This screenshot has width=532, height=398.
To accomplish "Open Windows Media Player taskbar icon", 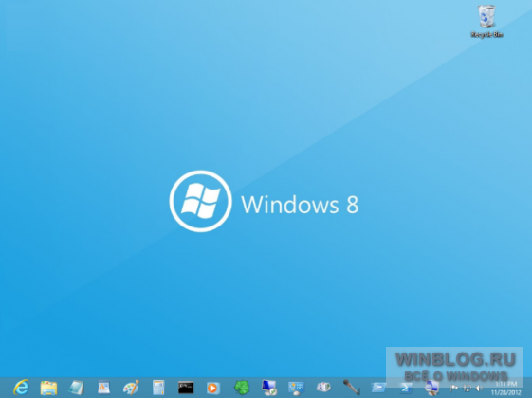I will click(x=213, y=388).
